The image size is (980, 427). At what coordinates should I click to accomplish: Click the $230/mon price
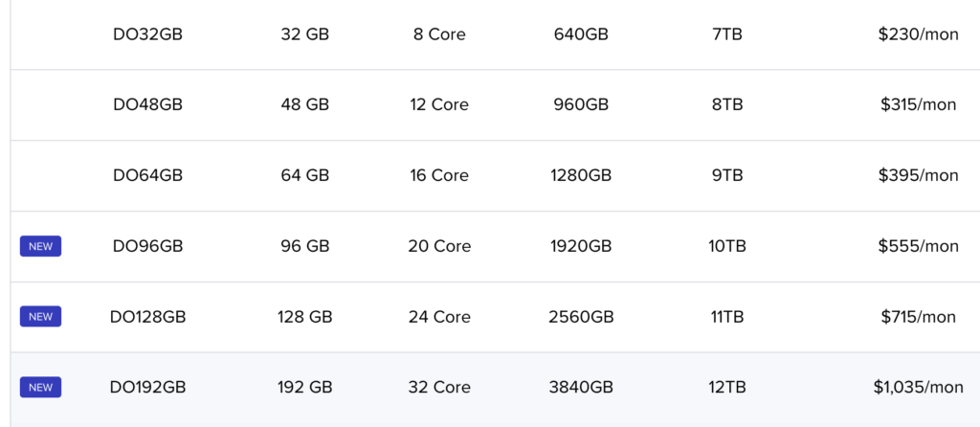coord(918,34)
